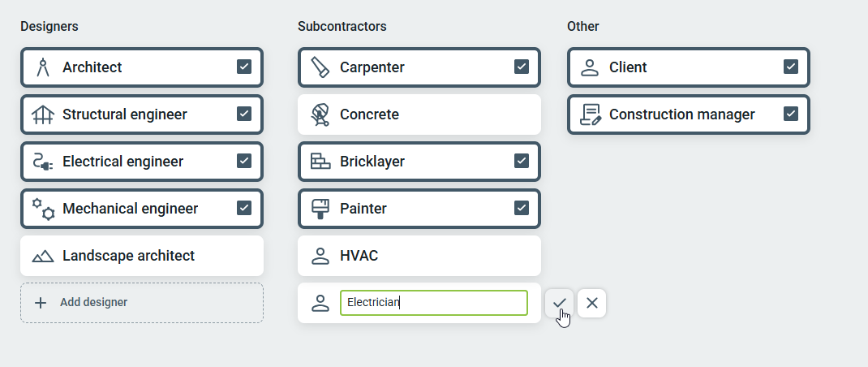Select the Landscape architect card
868x367 pixels.
click(142, 256)
